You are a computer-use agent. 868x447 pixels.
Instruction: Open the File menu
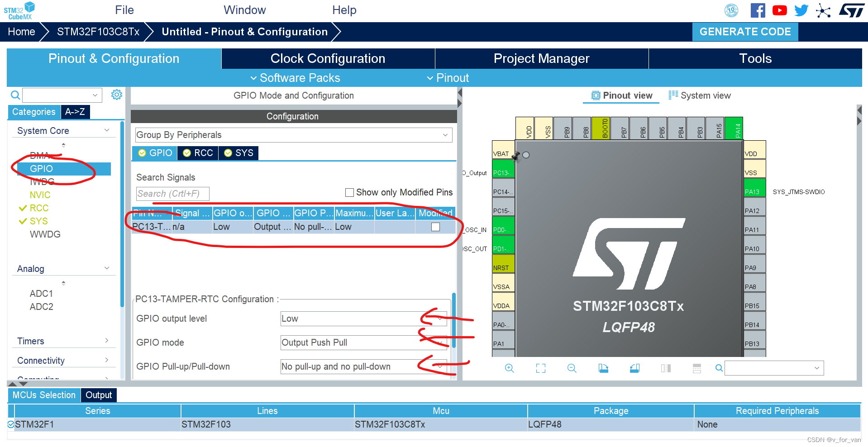tap(124, 10)
